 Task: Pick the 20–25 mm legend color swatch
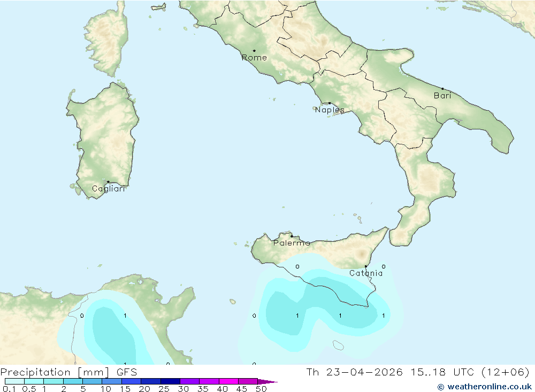click(151, 381)
